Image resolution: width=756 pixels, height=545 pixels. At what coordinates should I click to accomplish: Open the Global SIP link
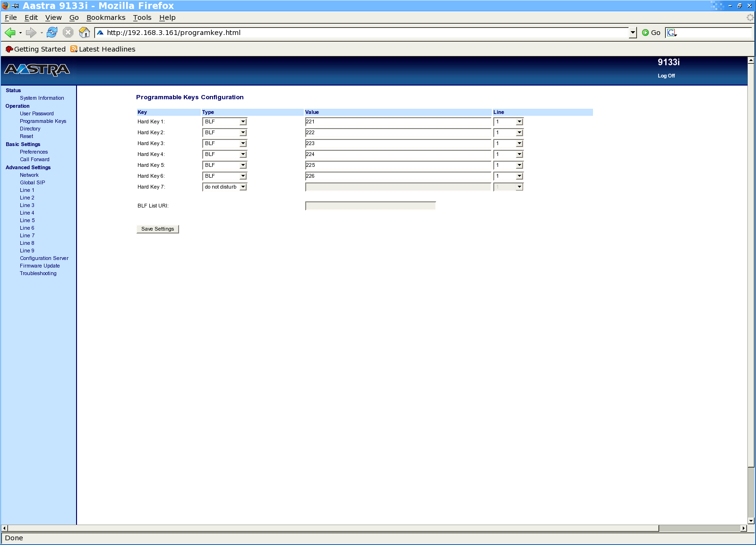[33, 183]
